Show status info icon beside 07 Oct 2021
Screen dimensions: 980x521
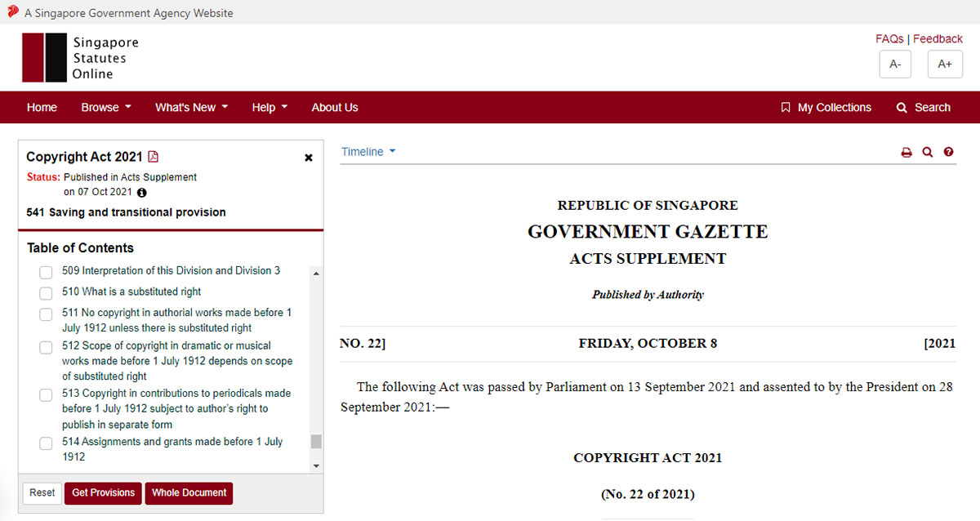[142, 193]
